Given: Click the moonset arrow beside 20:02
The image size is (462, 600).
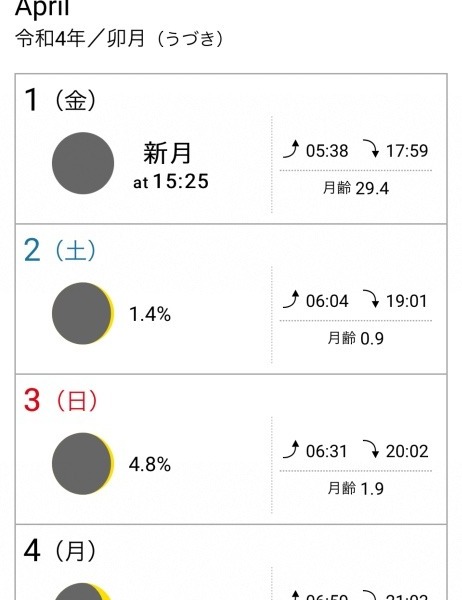Looking at the screenshot, I should click(x=371, y=450).
